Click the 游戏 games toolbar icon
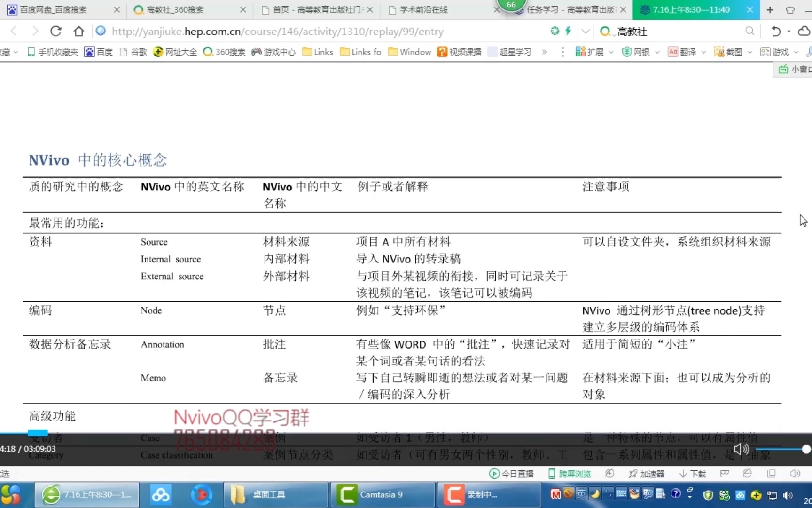Image resolution: width=812 pixels, height=508 pixels. point(765,52)
